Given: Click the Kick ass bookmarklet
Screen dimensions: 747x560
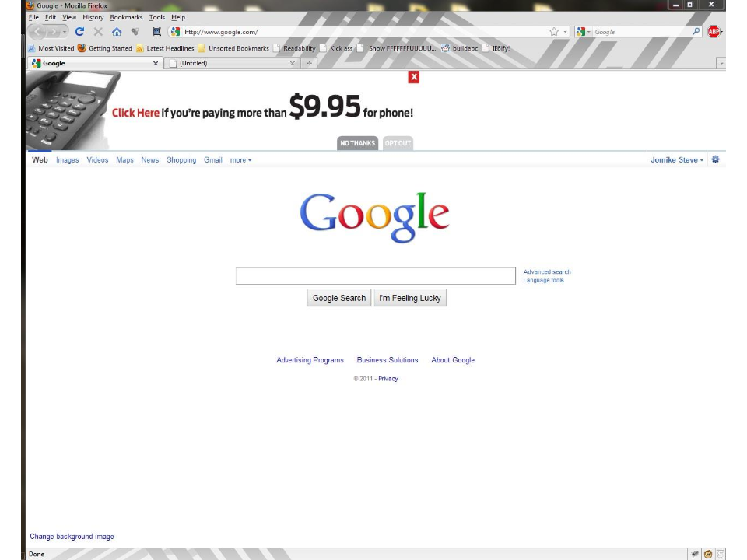Looking at the screenshot, I should [336, 48].
